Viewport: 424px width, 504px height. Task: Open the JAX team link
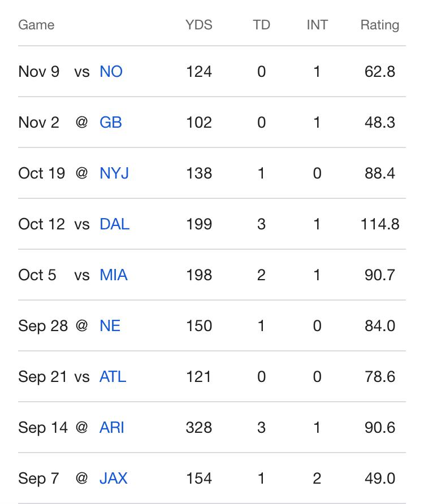point(113,479)
